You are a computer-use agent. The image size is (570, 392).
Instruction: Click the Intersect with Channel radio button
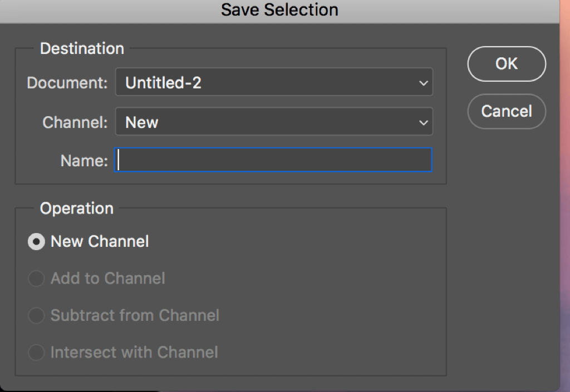[36, 353]
